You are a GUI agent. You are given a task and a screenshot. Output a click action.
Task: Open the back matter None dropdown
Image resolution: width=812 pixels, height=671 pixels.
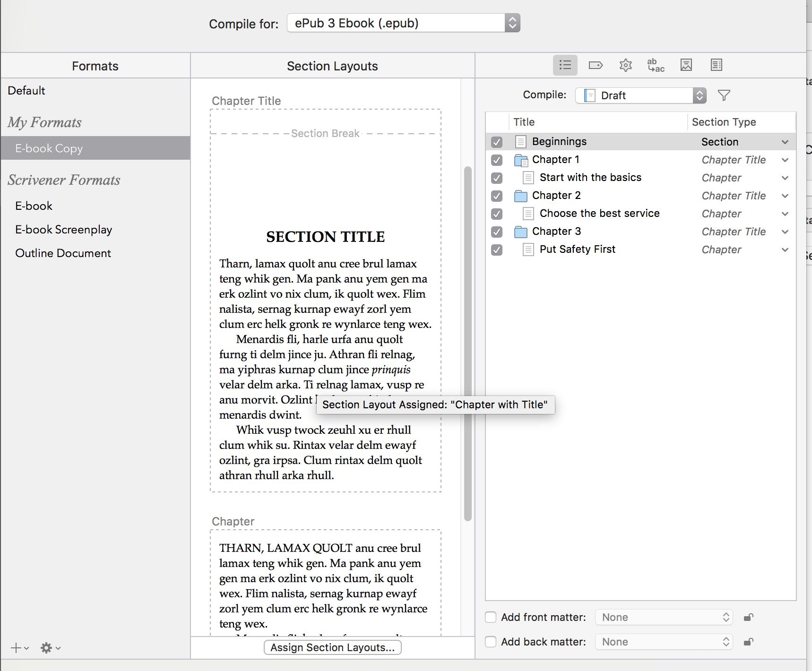pos(664,642)
